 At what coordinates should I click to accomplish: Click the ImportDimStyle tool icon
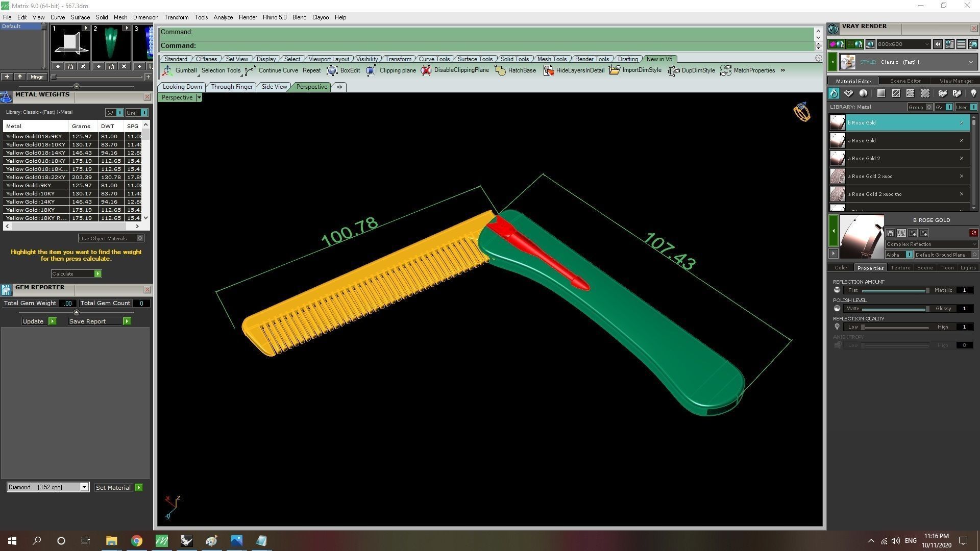(x=615, y=70)
